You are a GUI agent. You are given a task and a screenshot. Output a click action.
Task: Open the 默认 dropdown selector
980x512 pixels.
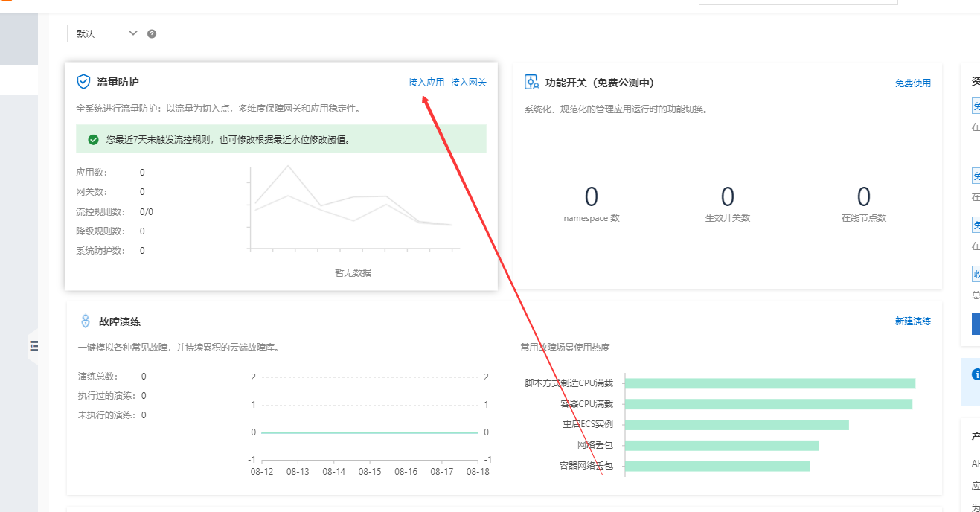pos(103,33)
